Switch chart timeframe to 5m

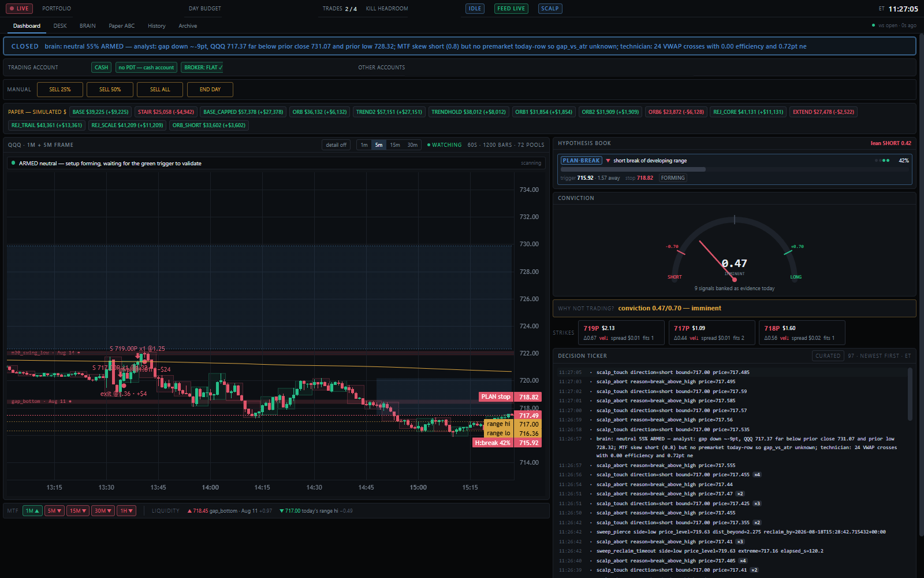tap(378, 145)
